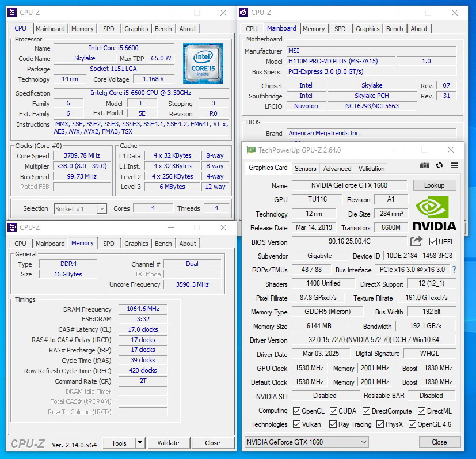Toggle the UEFI checkbox
Image resolution: width=476 pixels, height=459 pixels.
433,241
